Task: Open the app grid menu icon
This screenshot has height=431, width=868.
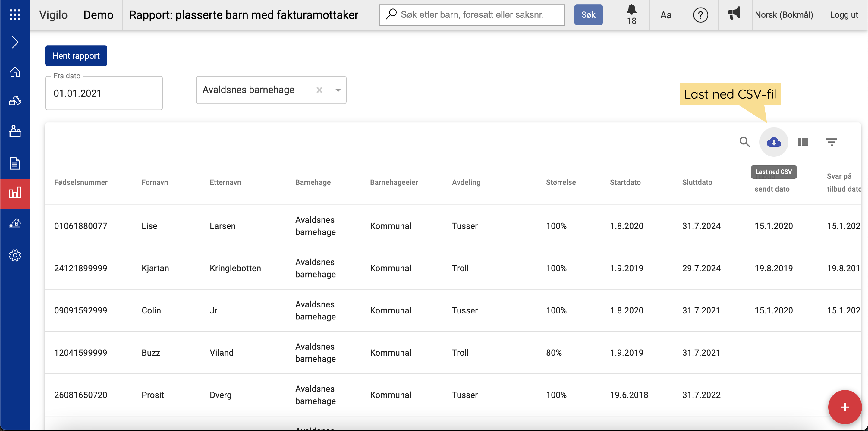Action: 15,15
